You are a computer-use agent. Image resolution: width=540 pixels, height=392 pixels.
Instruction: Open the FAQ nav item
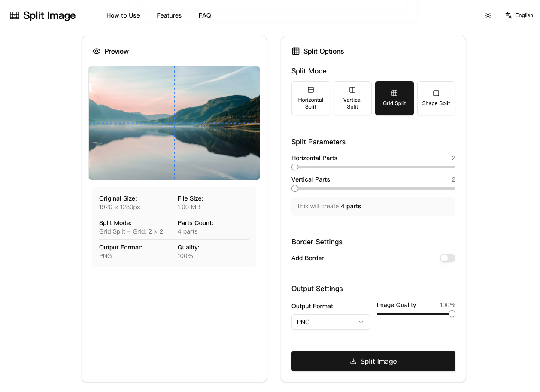205,15
